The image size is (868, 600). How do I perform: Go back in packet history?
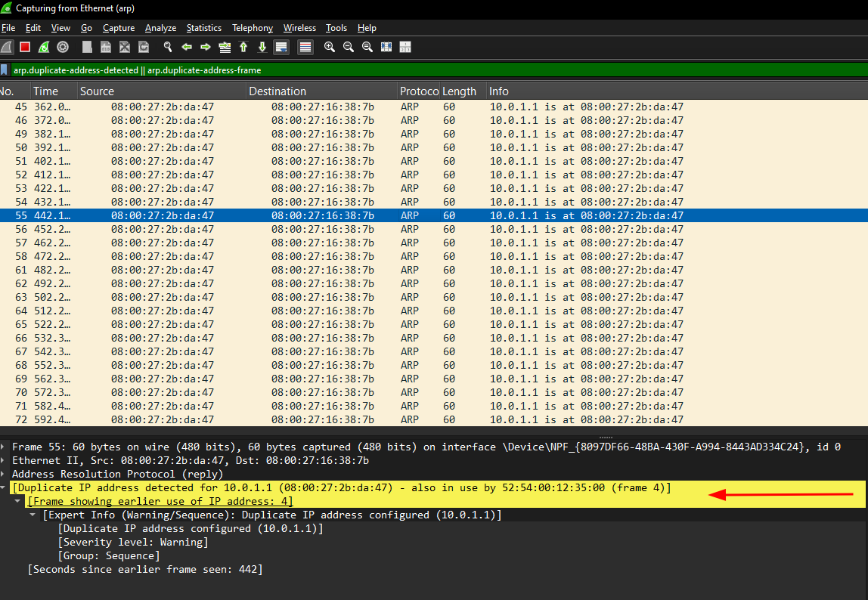tap(187, 47)
